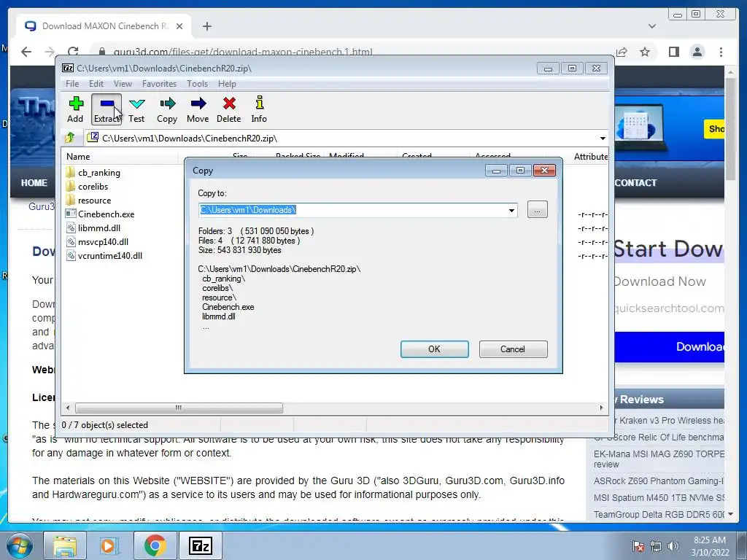The width and height of the screenshot is (747, 560).
Task: Click the horizontal scrollbar thumb in file list
Action: pyautogui.click(x=179, y=408)
